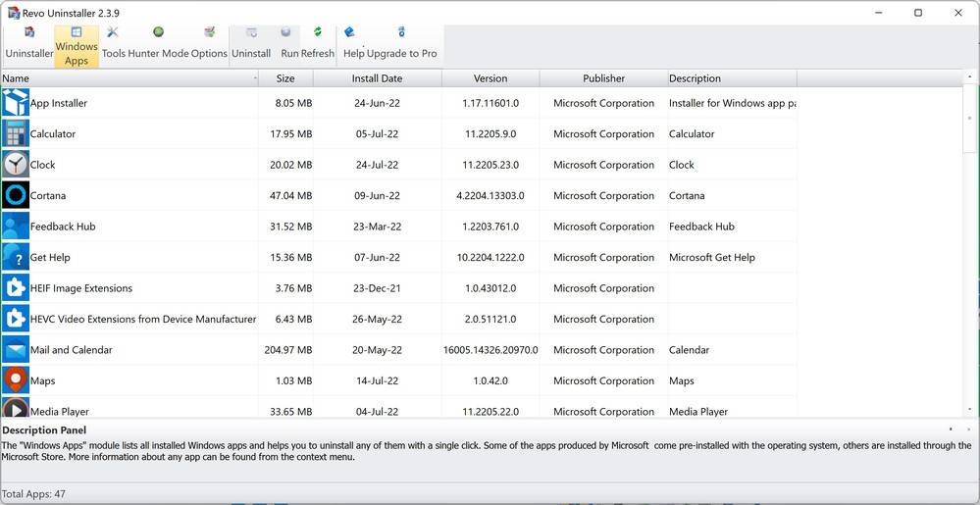Sort by the Size column header
Viewport: 980px width, 505px height.
(285, 78)
